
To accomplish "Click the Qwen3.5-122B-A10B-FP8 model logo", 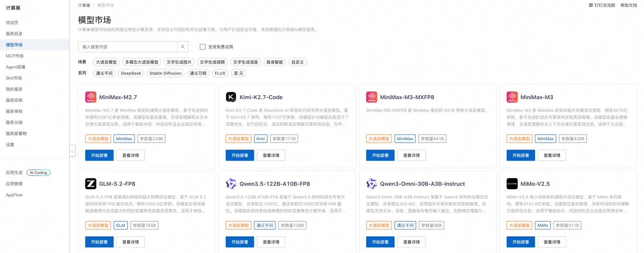I will tap(231, 184).
